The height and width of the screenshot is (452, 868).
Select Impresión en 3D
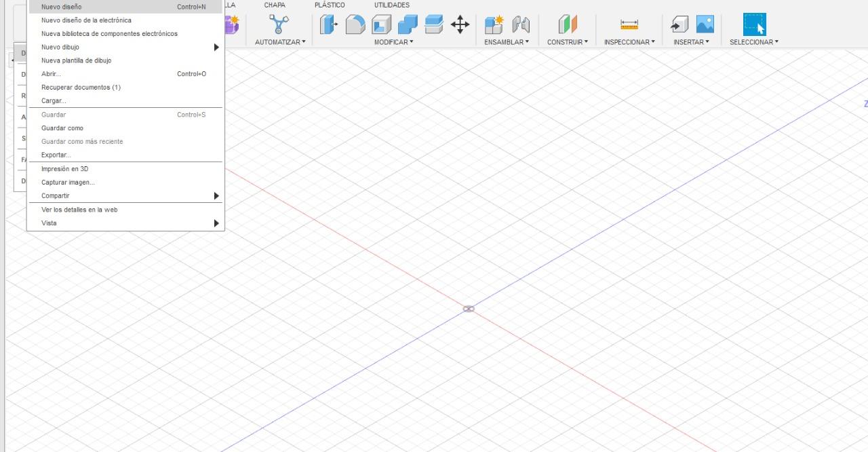(125, 169)
